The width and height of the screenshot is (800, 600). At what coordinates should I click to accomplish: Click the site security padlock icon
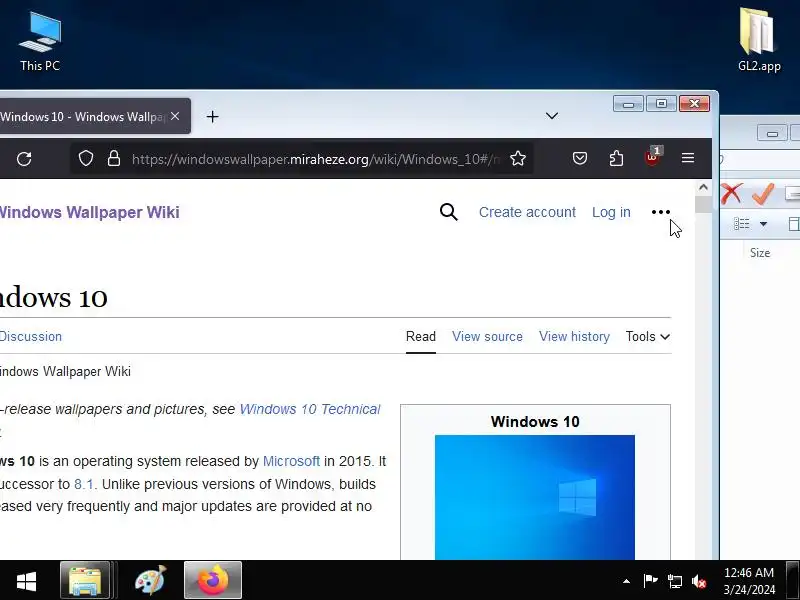(x=114, y=159)
